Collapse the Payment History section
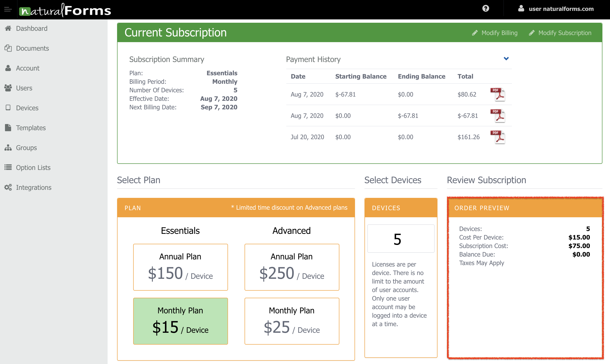Viewport: 610px width, 364px height. (506, 59)
